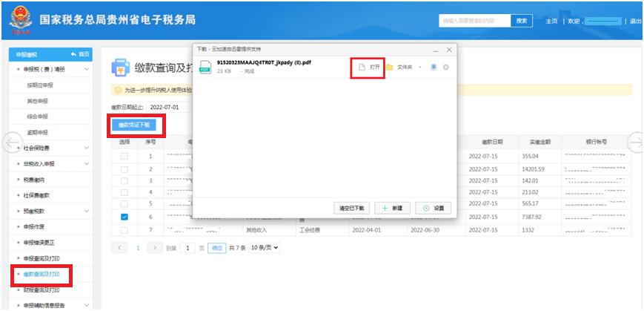Remove the download entry with circle-x icon
This screenshot has height=311, width=644.
coord(445,68)
